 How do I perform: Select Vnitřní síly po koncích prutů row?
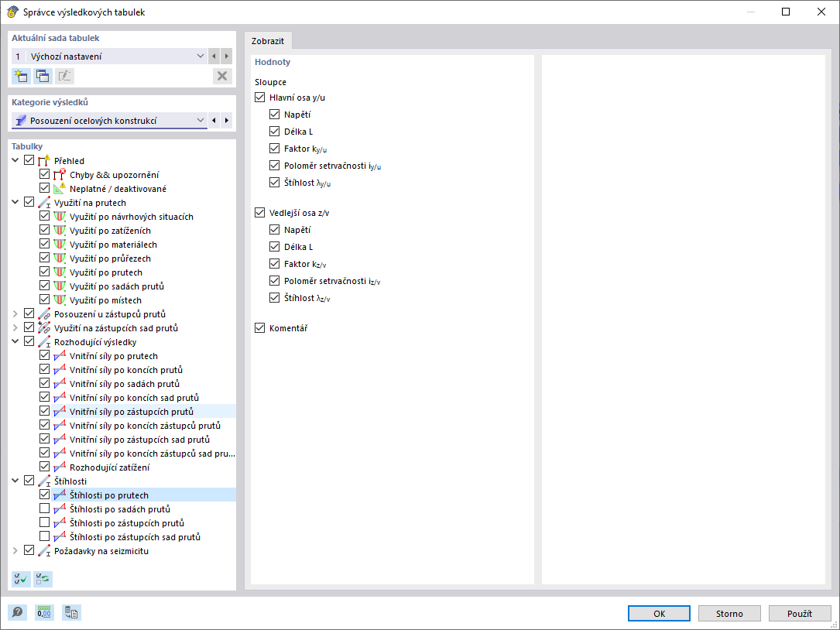coord(126,370)
